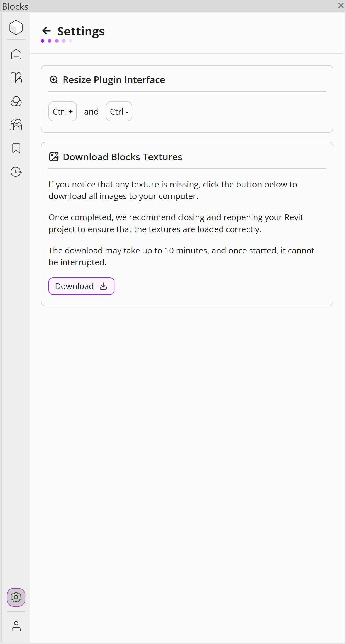Open the Home section in sidebar
Image resolution: width=346 pixels, height=644 pixels.
pos(16,54)
